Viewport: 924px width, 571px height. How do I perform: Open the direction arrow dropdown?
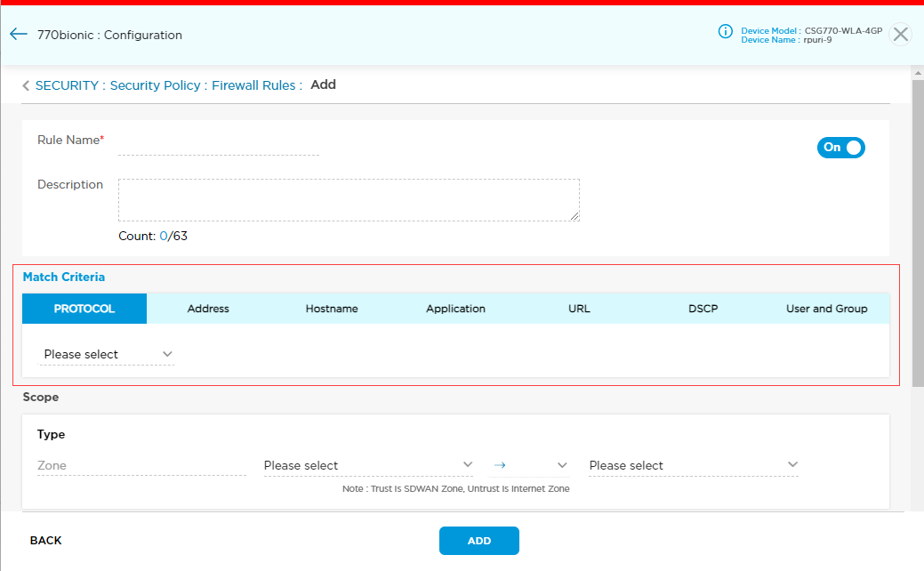(529, 465)
